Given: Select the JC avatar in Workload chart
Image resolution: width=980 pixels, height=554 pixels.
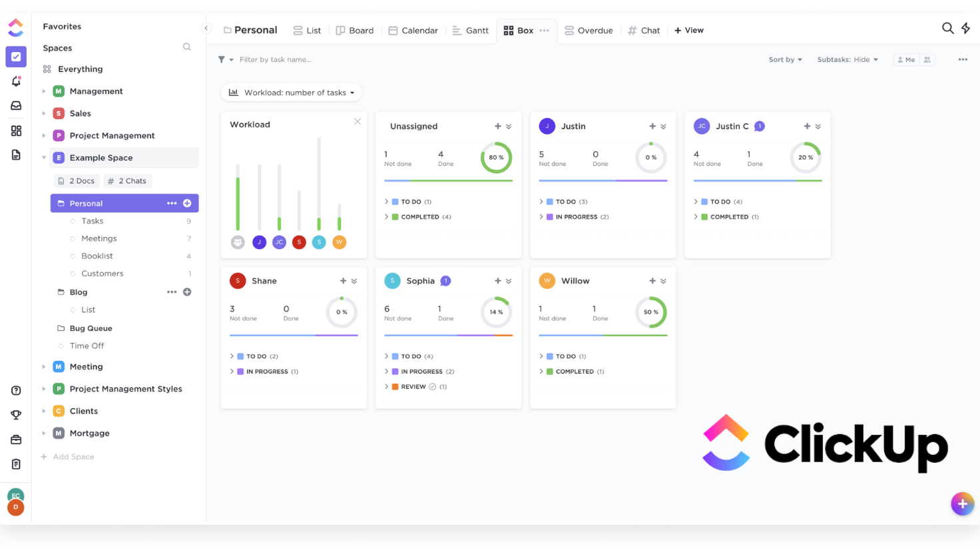Looking at the screenshot, I should tap(280, 242).
